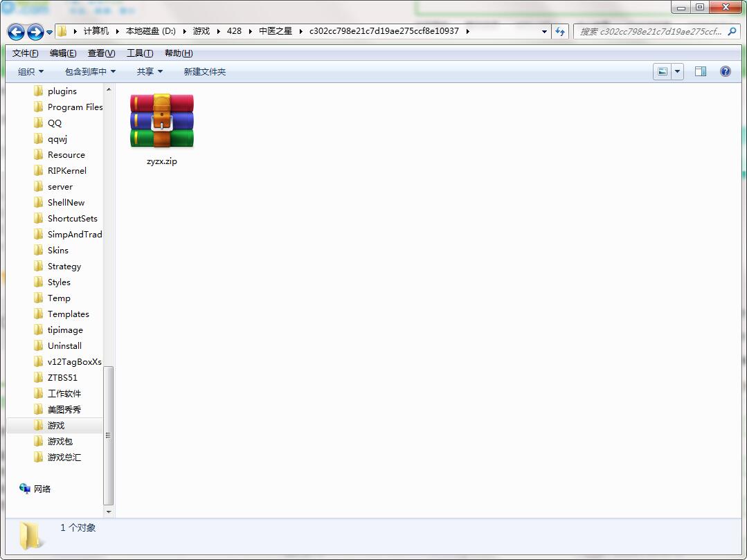This screenshot has height=560, width=747.
Task: Expand the arrow after 中医之星 in breadcrumb
Action: pos(300,31)
